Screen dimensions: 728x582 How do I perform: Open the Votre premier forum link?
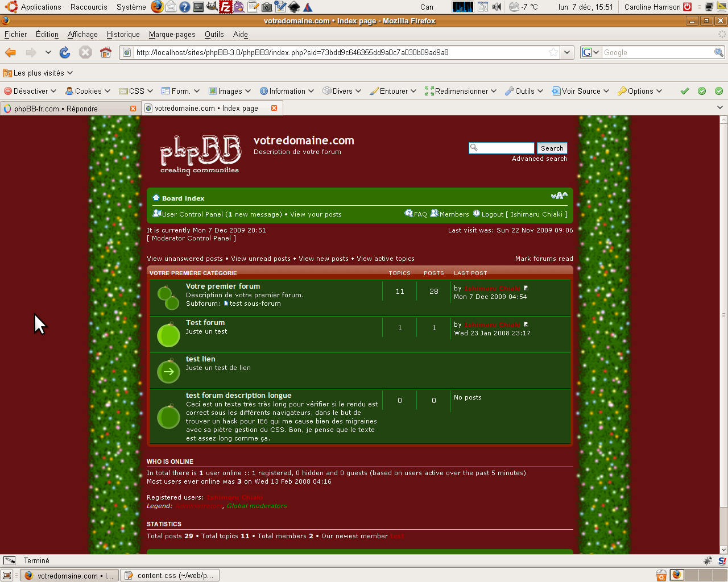223,286
